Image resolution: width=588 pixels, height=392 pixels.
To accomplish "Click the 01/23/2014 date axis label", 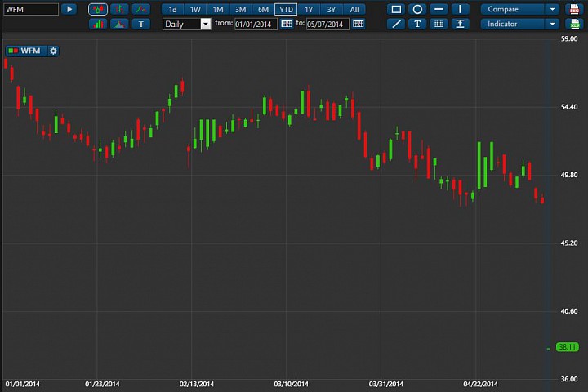I will pos(102,384).
